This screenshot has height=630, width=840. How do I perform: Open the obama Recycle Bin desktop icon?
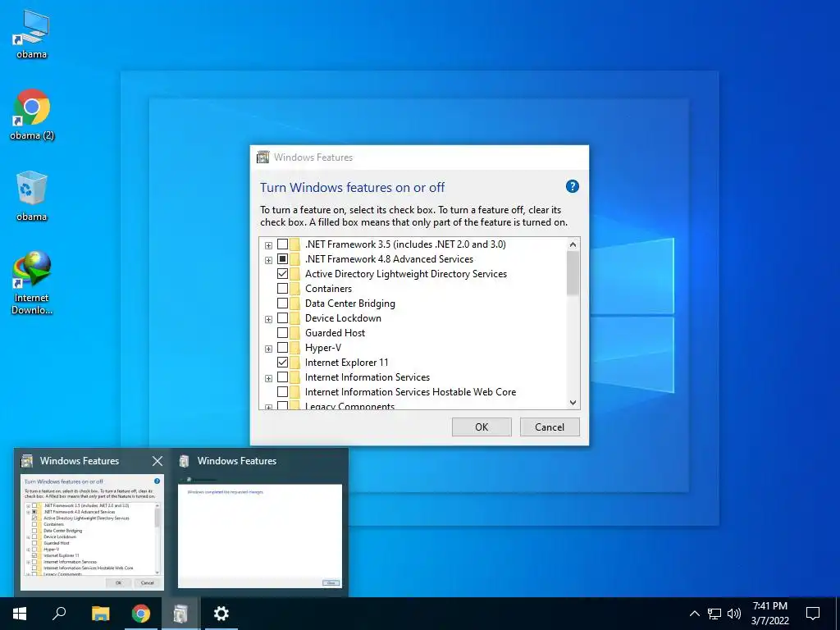point(32,196)
